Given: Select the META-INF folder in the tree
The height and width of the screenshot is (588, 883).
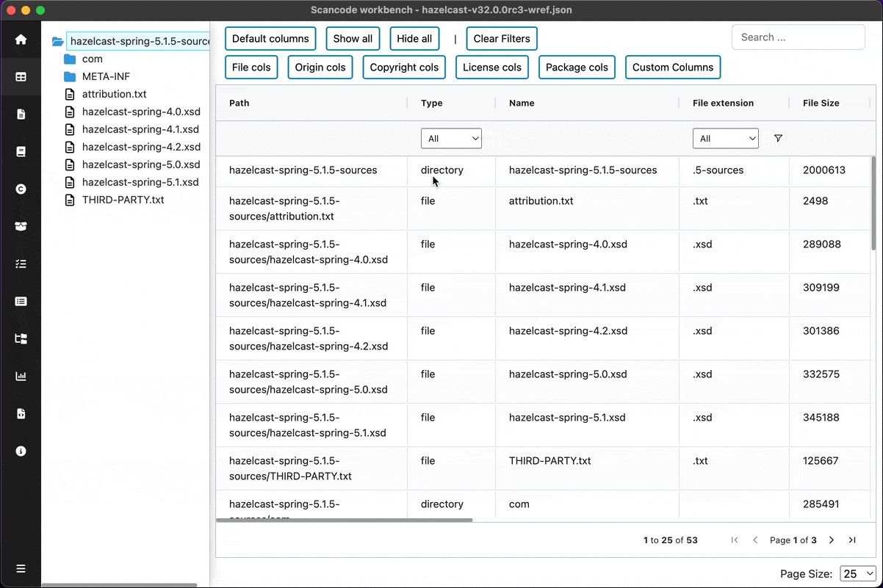Looking at the screenshot, I should pyautogui.click(x=106, y=76).
